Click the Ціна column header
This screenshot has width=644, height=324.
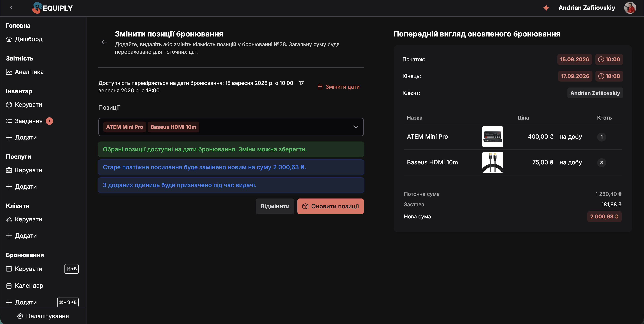pos(523,118)
